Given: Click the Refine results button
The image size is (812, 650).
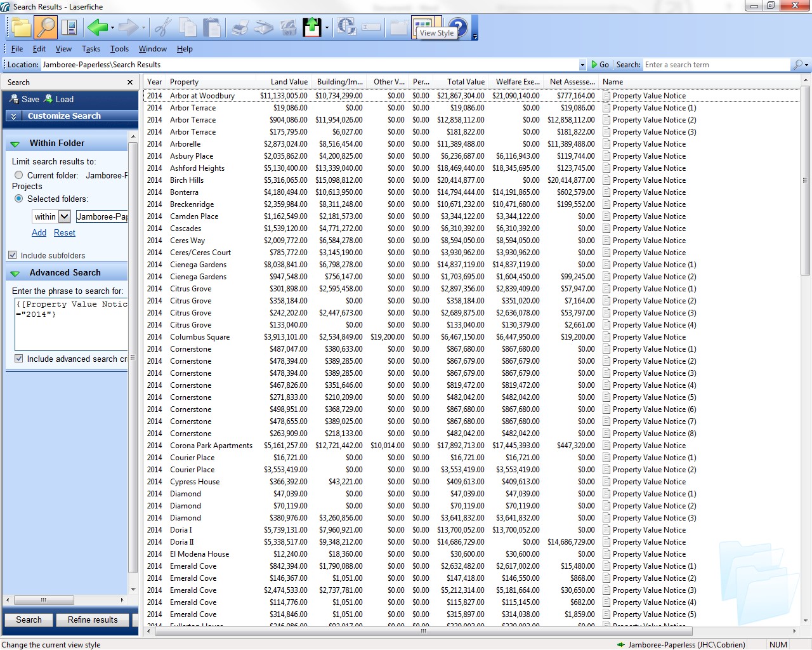Looking at the screenshot, I should tap(93, 620).
